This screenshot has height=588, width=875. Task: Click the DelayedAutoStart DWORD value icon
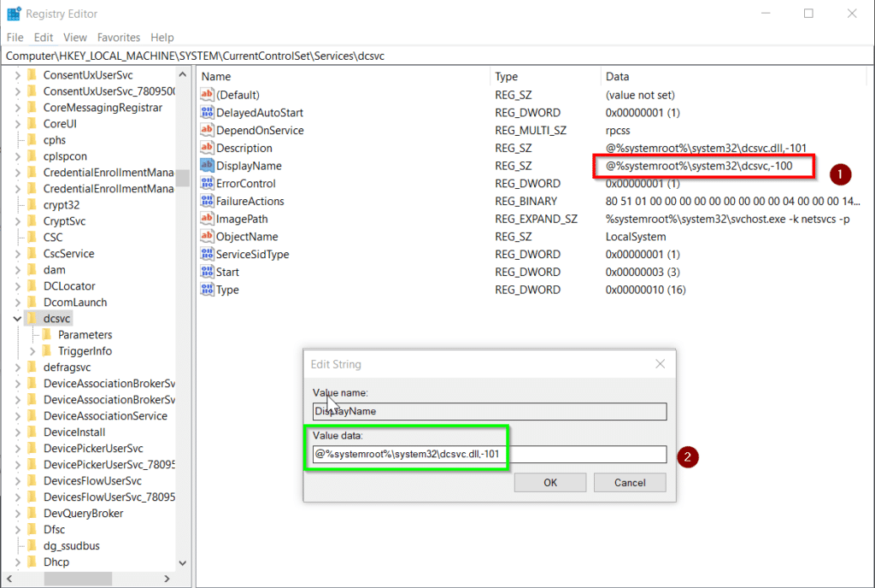pos(207,113)
